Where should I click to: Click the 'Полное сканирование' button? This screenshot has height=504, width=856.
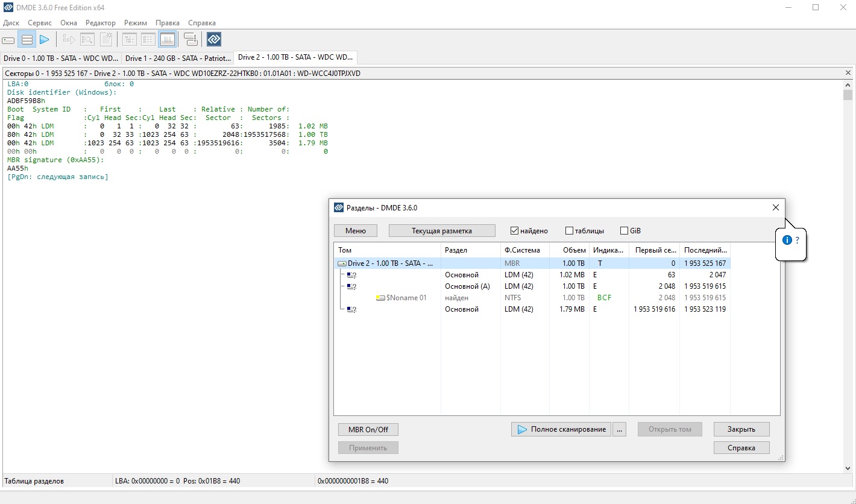[561, 429]
